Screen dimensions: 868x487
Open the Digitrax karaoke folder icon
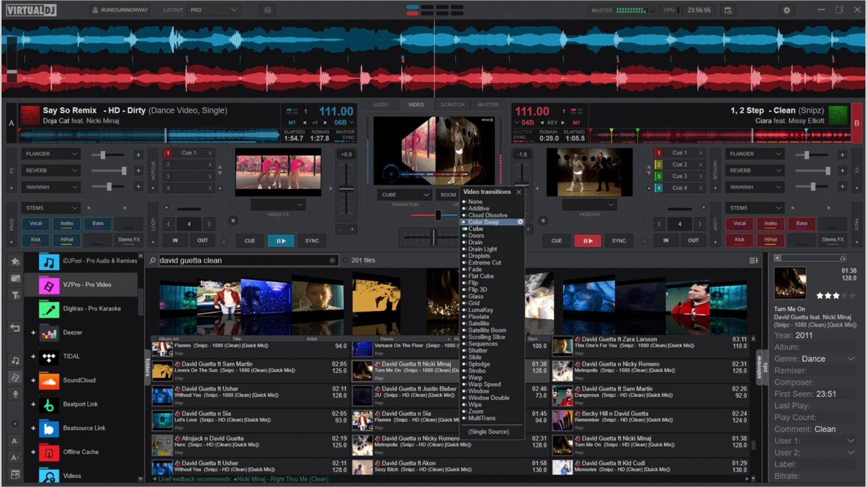coord(49,309)
